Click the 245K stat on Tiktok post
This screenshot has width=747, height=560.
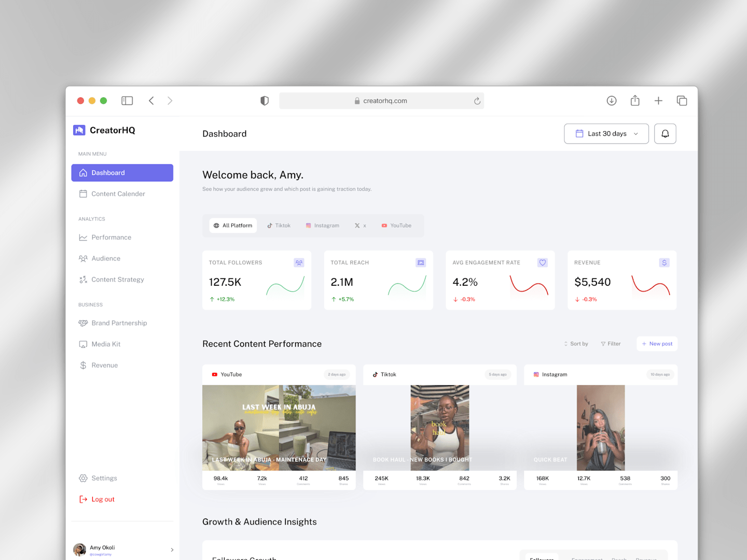click(x=382, y=479)
